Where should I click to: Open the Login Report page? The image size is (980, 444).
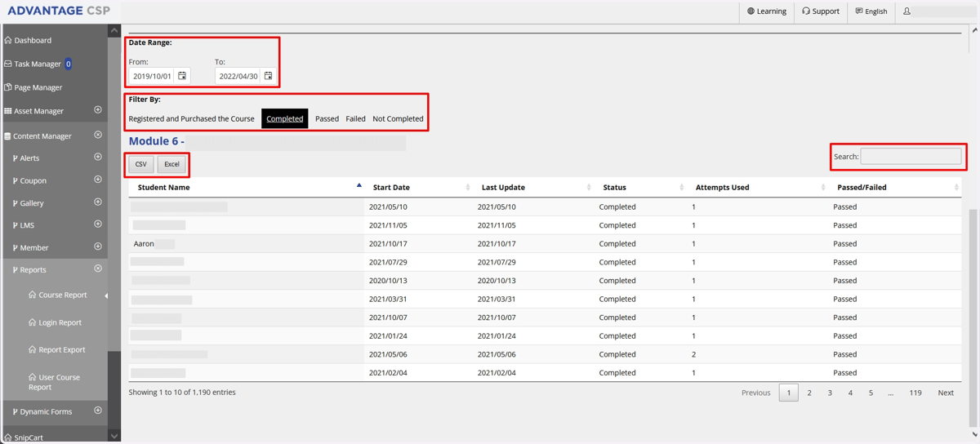pyautogui.click(x=60, y=322)
